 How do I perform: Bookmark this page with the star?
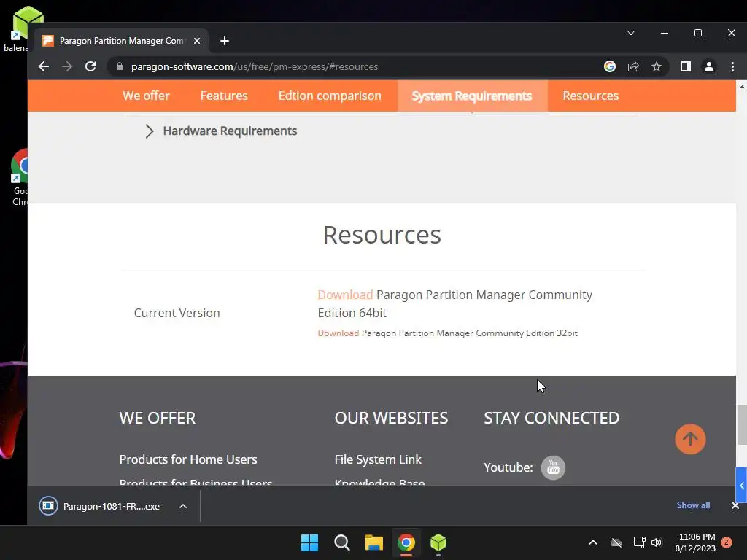click(657, 66)
